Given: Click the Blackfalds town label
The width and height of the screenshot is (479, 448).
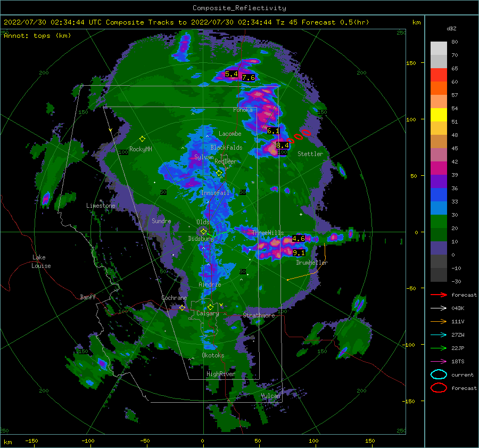Looking at the screenshot, I should (226, 148).
